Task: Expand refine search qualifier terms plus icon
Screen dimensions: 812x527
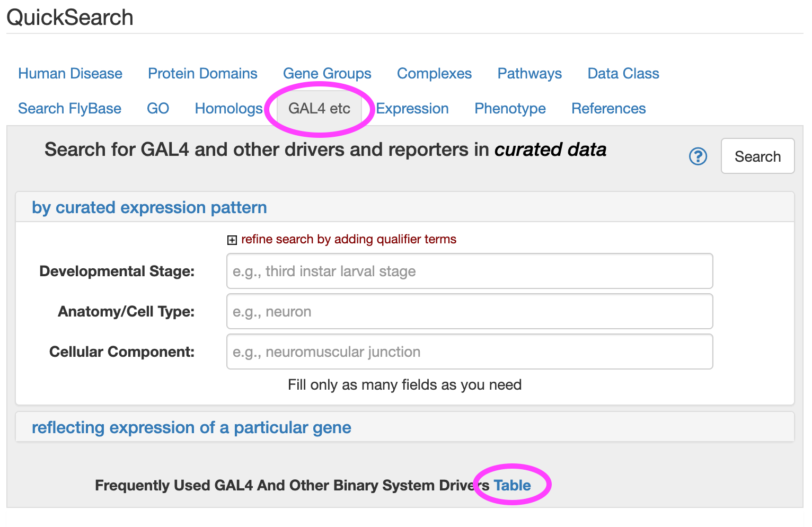Action: (232, 240)
